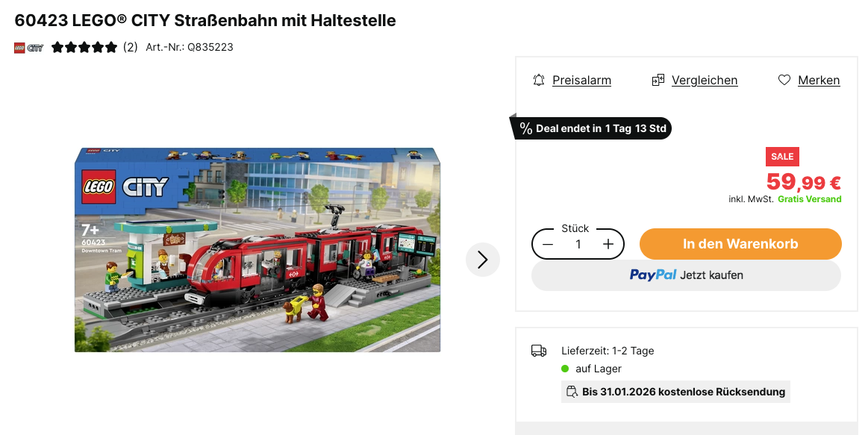
Task: Open the Vergleichen link
Action: point(704,81)
